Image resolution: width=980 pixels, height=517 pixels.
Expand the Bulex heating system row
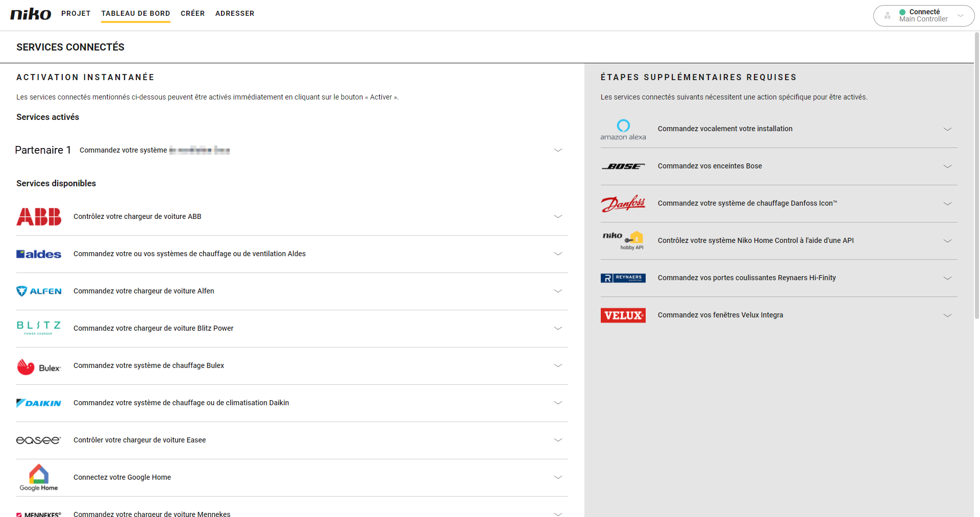[x=558, y=365]
